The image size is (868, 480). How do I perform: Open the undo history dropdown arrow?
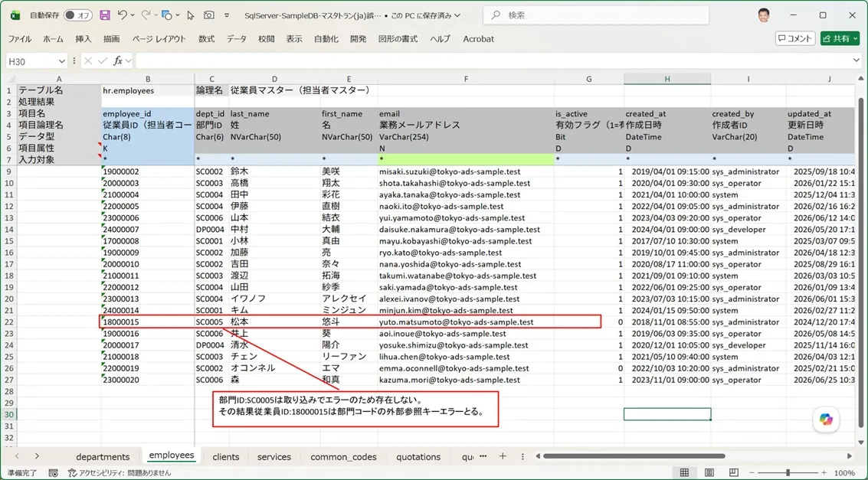coord(133,15)
